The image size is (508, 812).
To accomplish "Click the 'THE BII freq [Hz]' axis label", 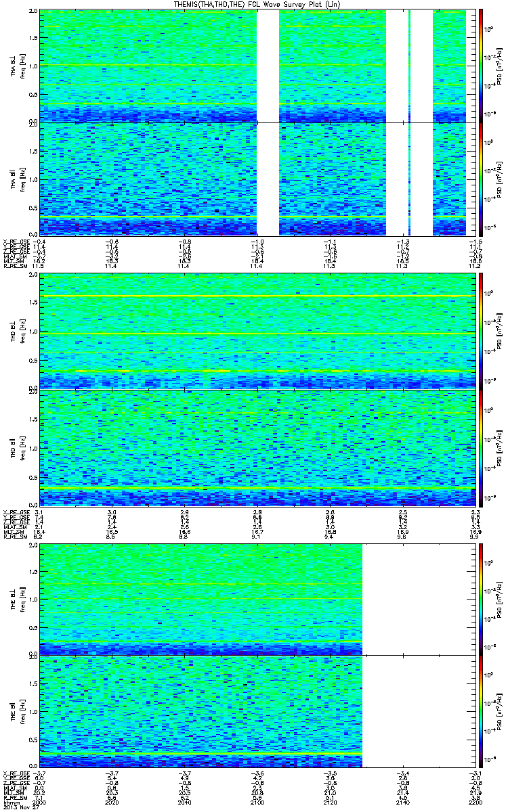I will point(17,711).
